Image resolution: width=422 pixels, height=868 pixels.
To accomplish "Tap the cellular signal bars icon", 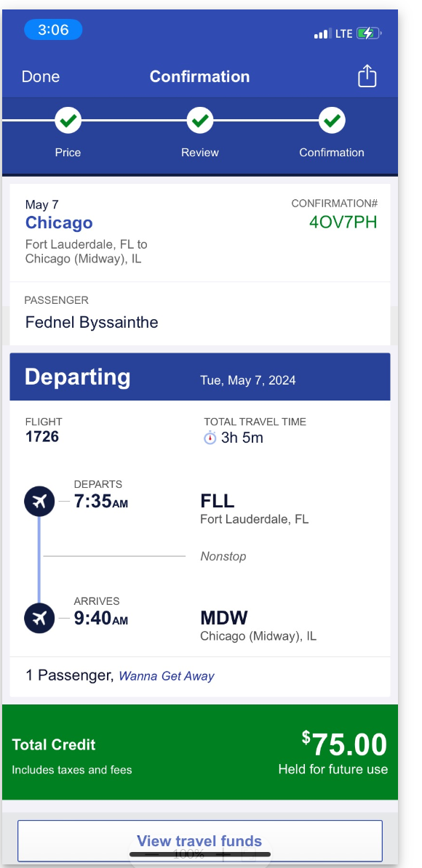I will [322, 33].
